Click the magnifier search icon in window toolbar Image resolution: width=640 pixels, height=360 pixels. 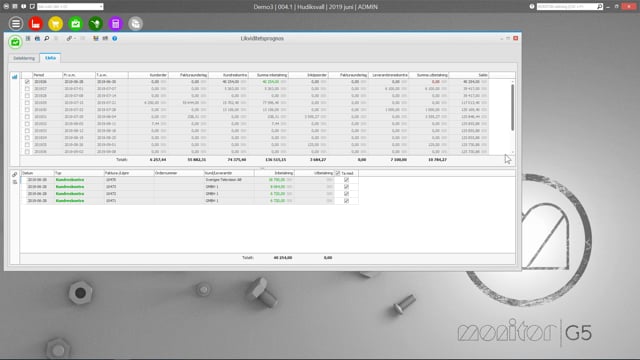point(47,38)
